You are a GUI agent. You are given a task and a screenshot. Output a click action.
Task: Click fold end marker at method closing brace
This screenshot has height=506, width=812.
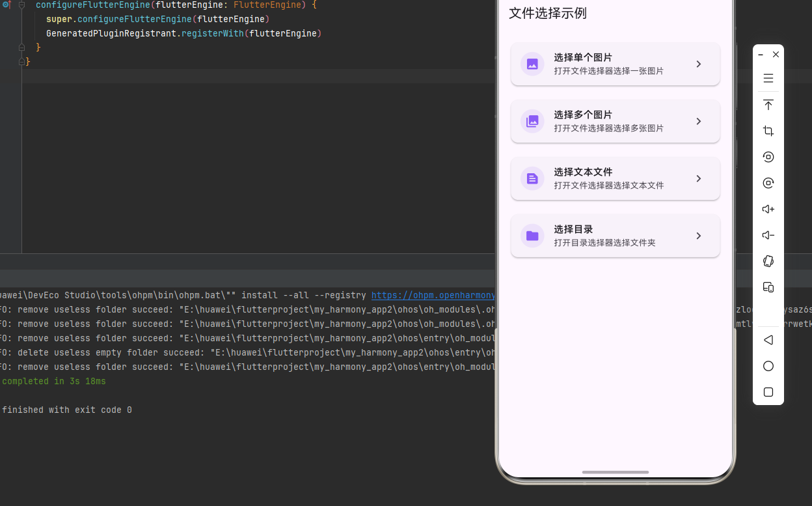coord(21,48)
